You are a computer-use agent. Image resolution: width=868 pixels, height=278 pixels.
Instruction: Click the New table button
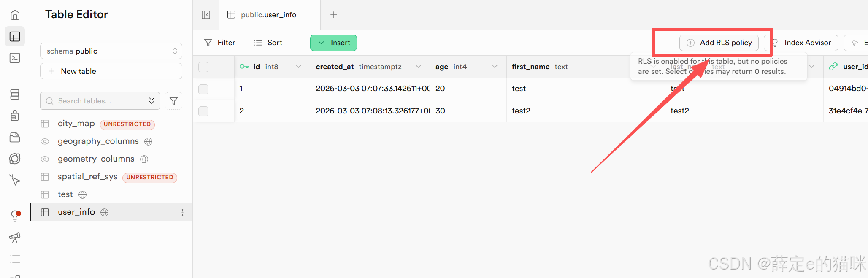pyautogui.click(x=111, y=71)
